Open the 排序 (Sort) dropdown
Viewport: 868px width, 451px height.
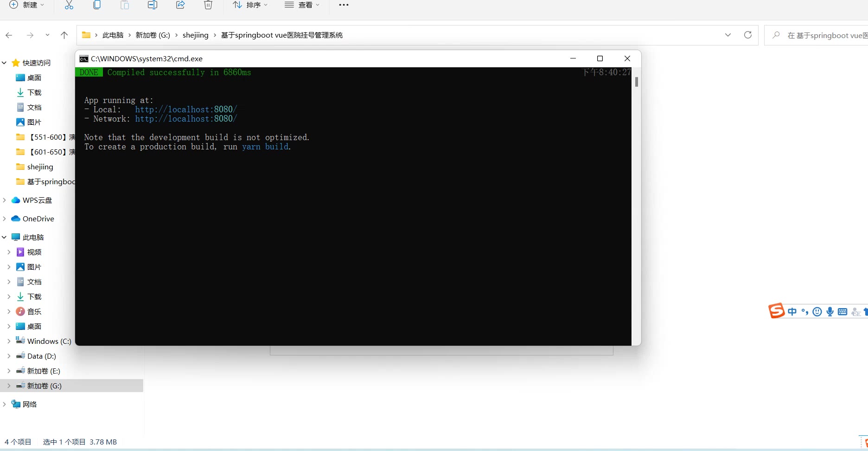[250, 5]
